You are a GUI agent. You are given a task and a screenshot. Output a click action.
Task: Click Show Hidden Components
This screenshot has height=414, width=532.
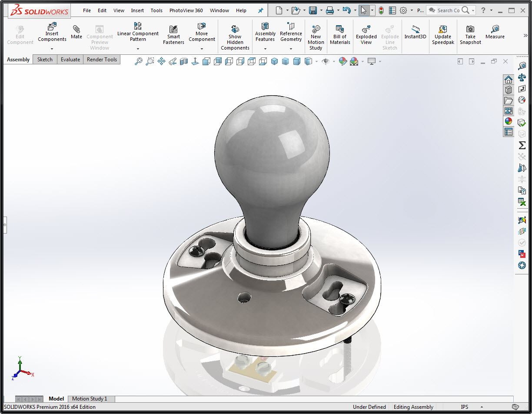[x=235, y=37]
